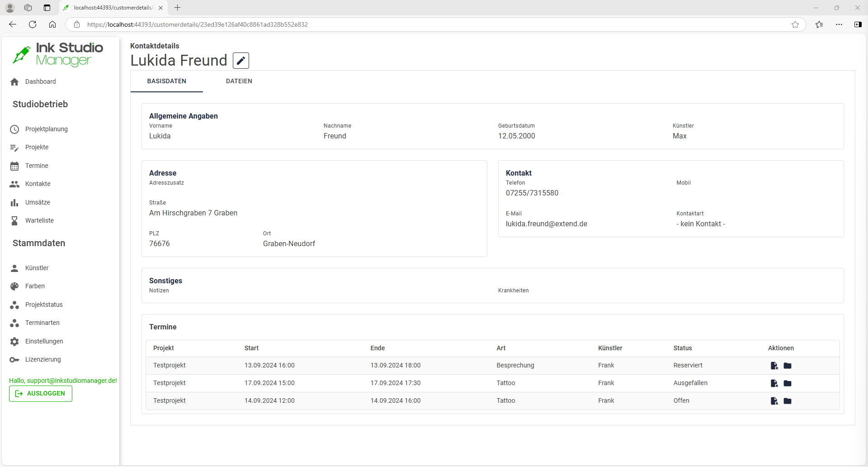
Task: Click the Offen status cell
Action: point(681,401)
